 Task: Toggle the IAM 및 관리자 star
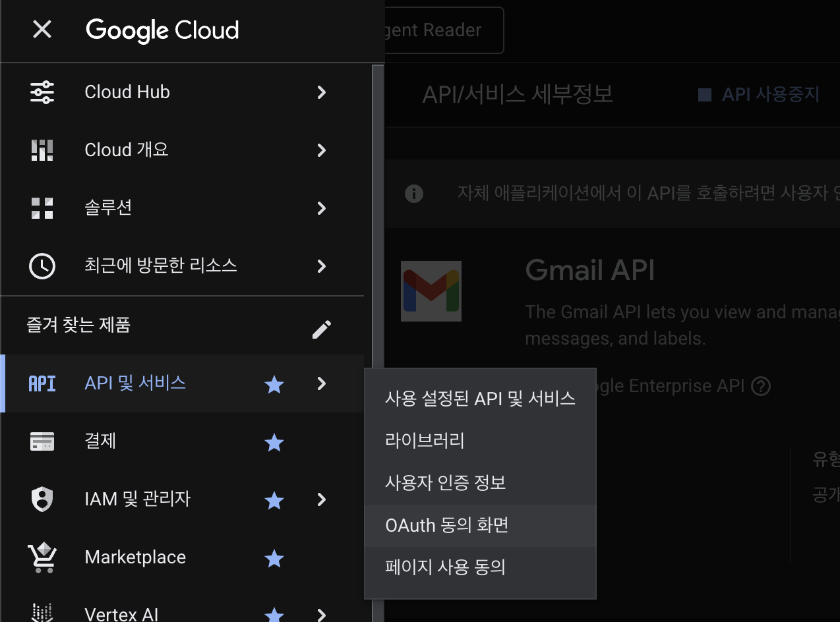click(x=274, y=501)
